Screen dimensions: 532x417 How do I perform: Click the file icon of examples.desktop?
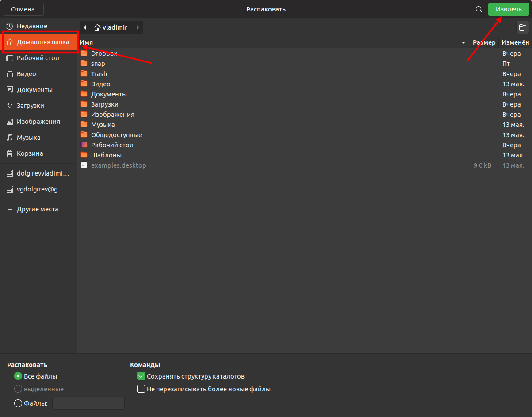[84, 165]
